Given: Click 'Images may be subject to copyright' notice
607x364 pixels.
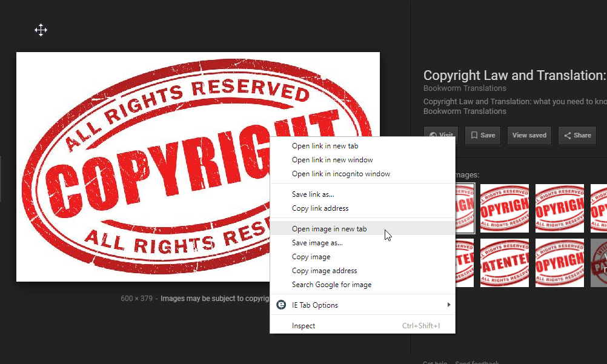Looking at the screenshot, I should pos(215,299).
